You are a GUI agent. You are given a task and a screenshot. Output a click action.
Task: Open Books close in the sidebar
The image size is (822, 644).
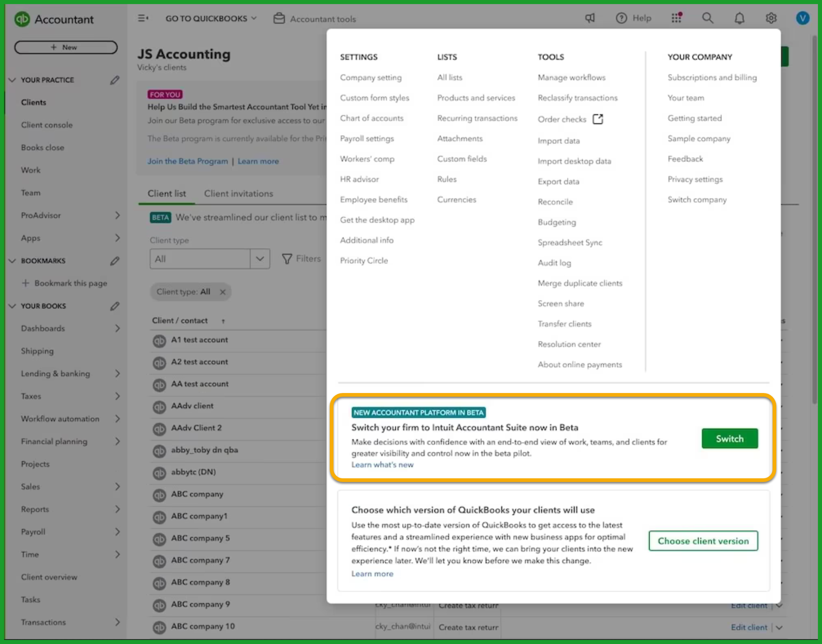42,147
